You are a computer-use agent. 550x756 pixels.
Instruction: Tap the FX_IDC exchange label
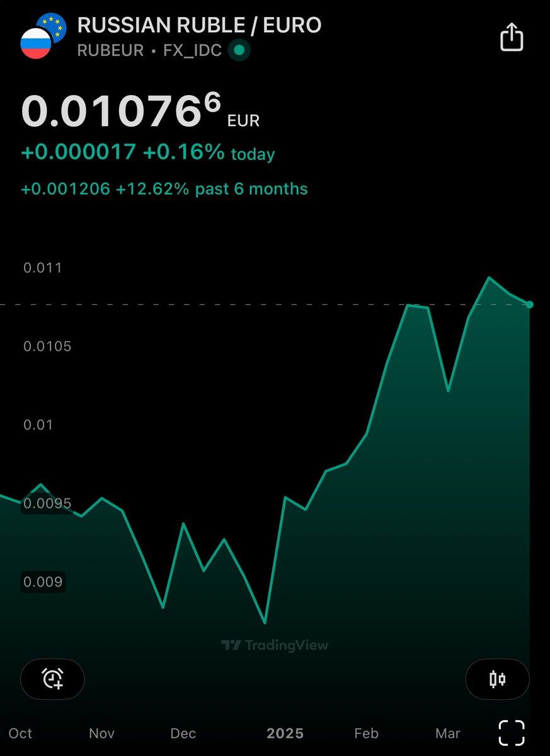coord(192,50)
